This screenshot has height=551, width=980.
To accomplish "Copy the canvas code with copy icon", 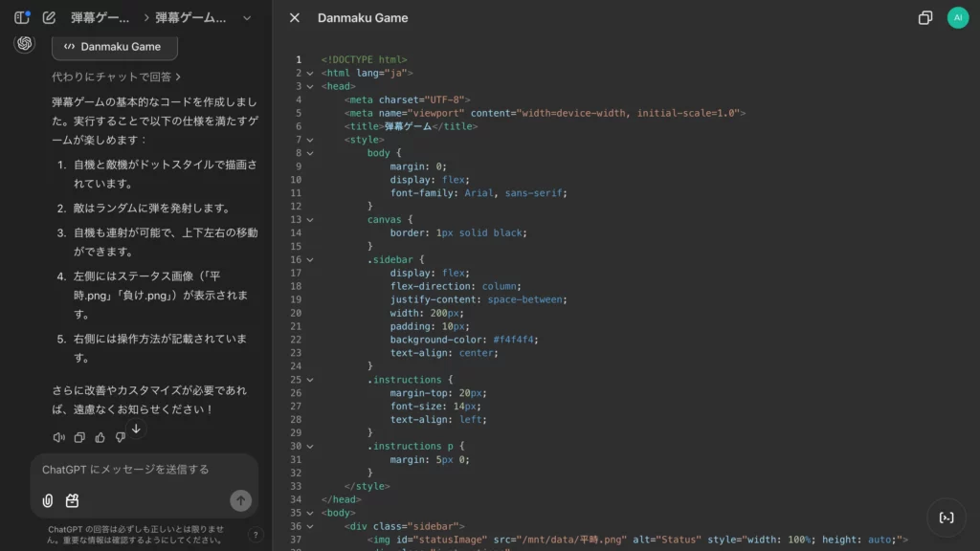I will (925, 17).
